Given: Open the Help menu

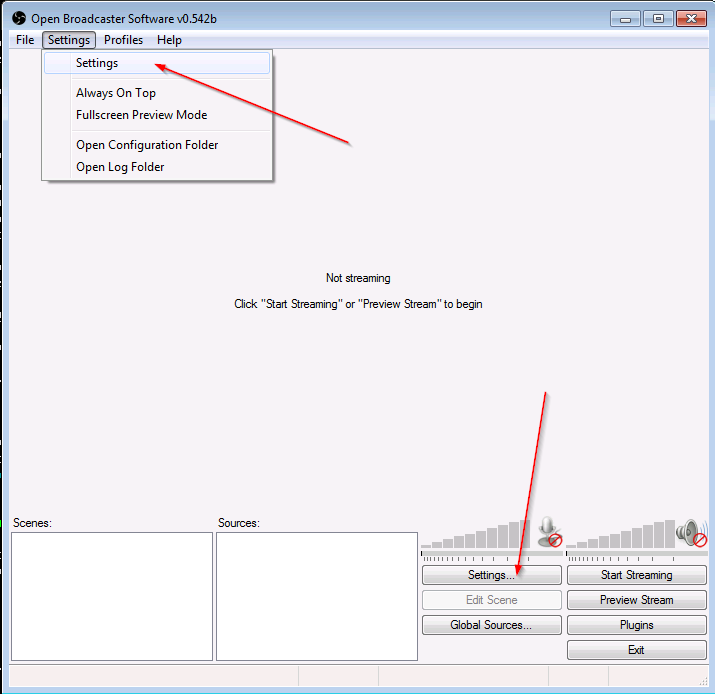Looking at the screenshot, I should (169, 40).
